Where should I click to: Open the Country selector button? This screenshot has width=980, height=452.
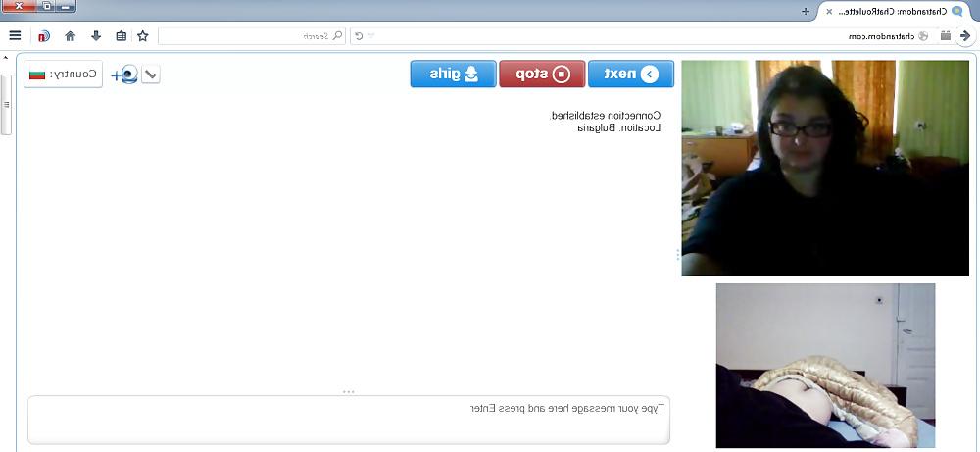tap(63, 75)
